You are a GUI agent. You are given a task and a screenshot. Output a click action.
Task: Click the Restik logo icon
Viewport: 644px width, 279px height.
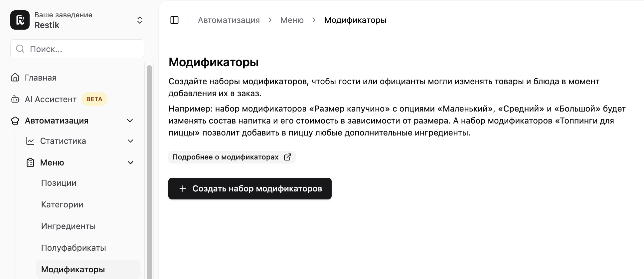(x=20, y=20)
